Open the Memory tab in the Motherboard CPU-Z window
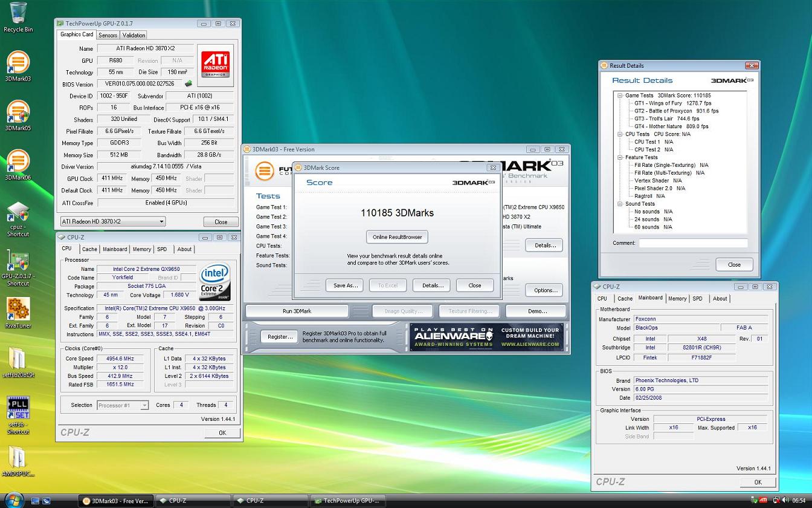Image resolution: width=812 pixels, height=508 pixels. click(677, 299)
